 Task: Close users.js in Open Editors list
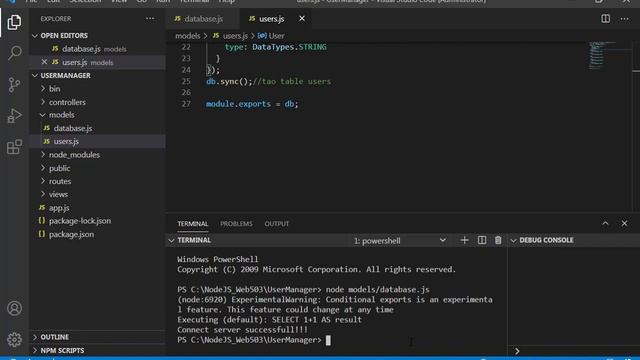tap(44, 62)
